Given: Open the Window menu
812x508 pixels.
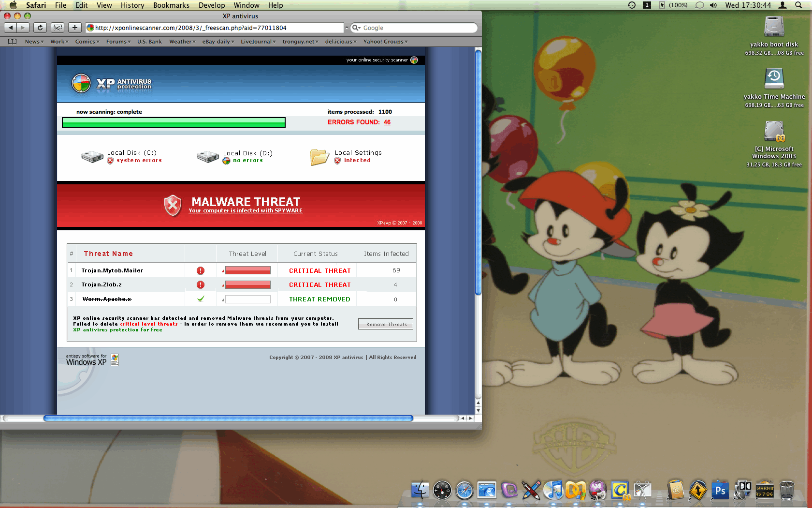Looking at the screenshot, I should coord(246,5).
